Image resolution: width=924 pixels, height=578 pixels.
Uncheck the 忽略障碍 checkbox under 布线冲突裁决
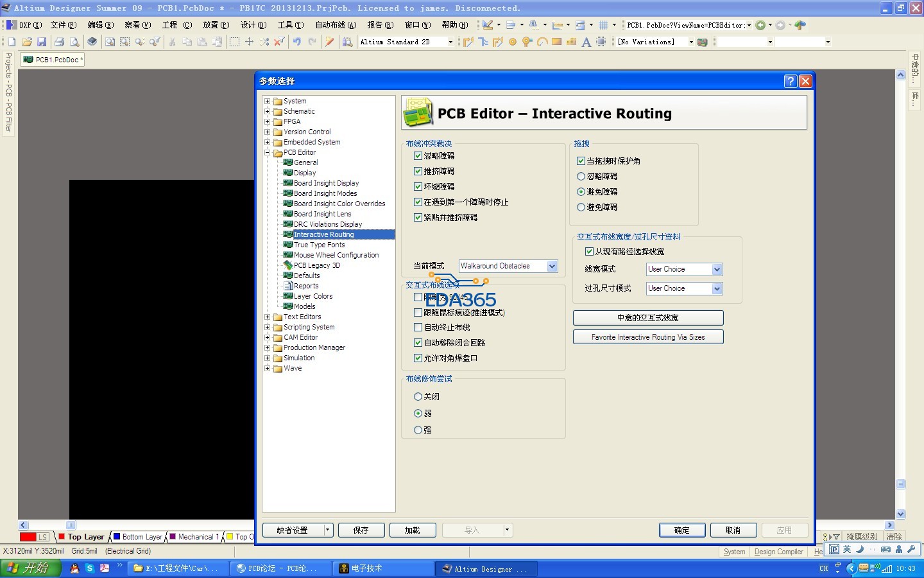click(418, 156)
